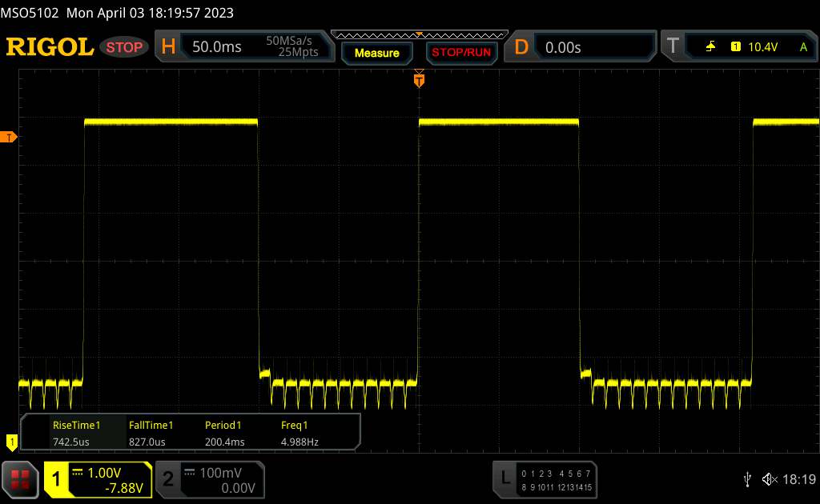
Task: Toggle channel 1 label
Action: [x=56, y=479]
